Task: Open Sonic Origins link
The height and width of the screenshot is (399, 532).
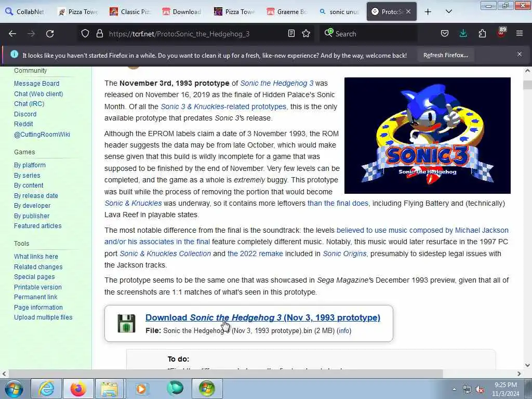Action: point(344,254)
